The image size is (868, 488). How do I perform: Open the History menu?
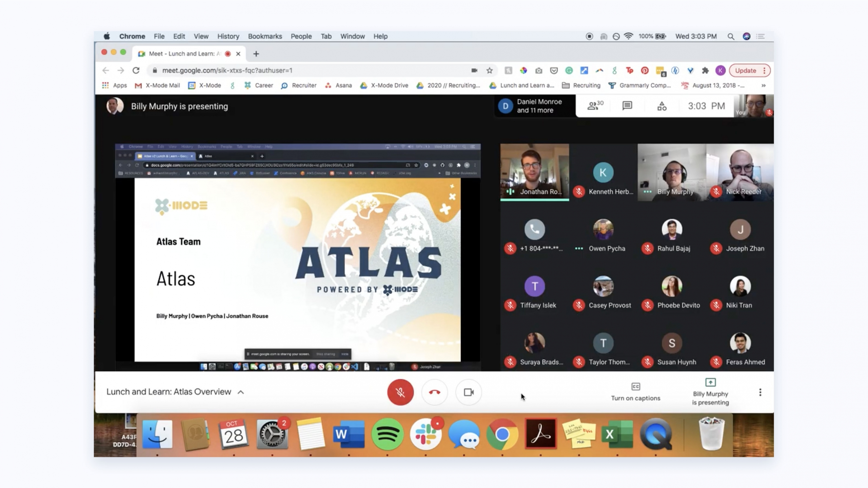coord(228,36)
